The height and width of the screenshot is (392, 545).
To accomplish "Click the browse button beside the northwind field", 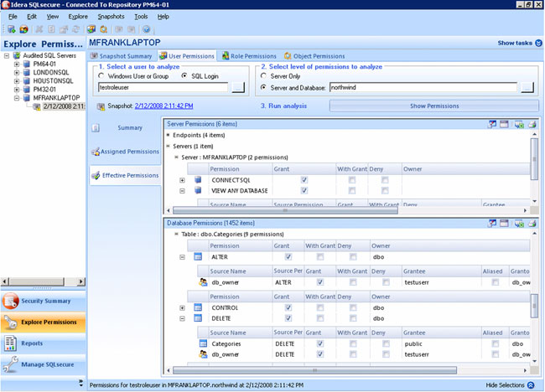I will [527, 87].
